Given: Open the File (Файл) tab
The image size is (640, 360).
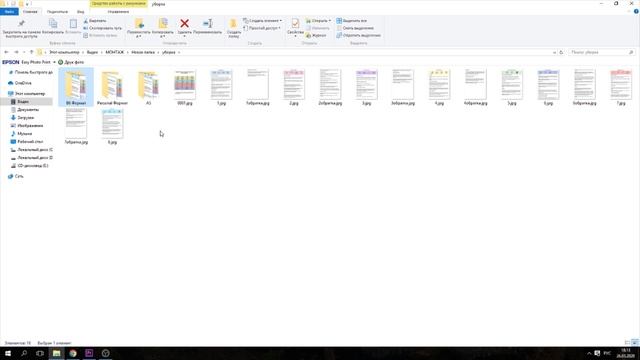Looking at the screenshot, I should pos(9,11).
